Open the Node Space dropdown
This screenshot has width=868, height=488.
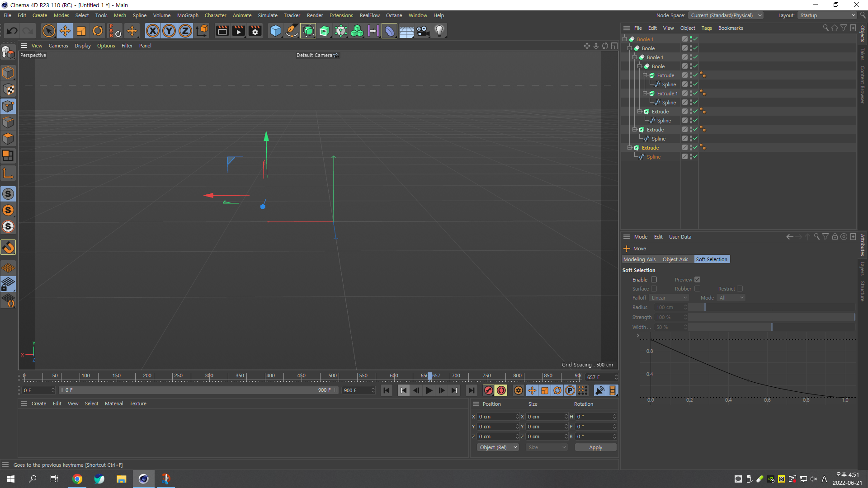point(726,15)
